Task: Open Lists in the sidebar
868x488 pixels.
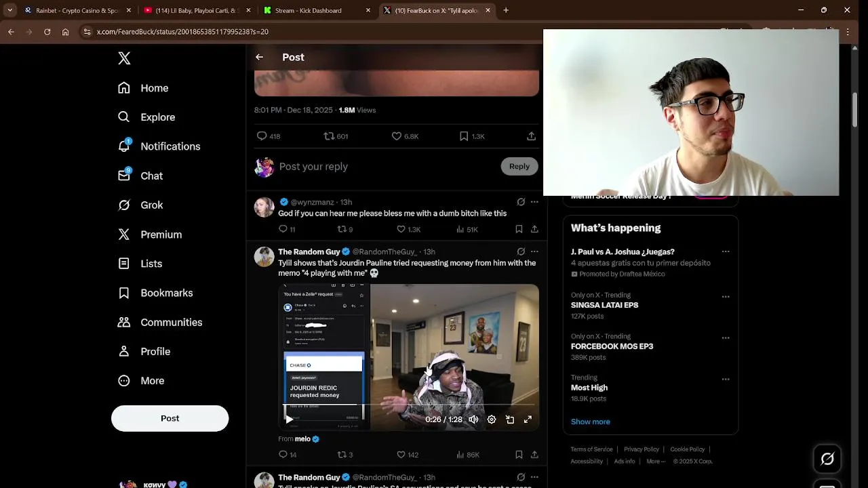Action: [x=140, y=264]
